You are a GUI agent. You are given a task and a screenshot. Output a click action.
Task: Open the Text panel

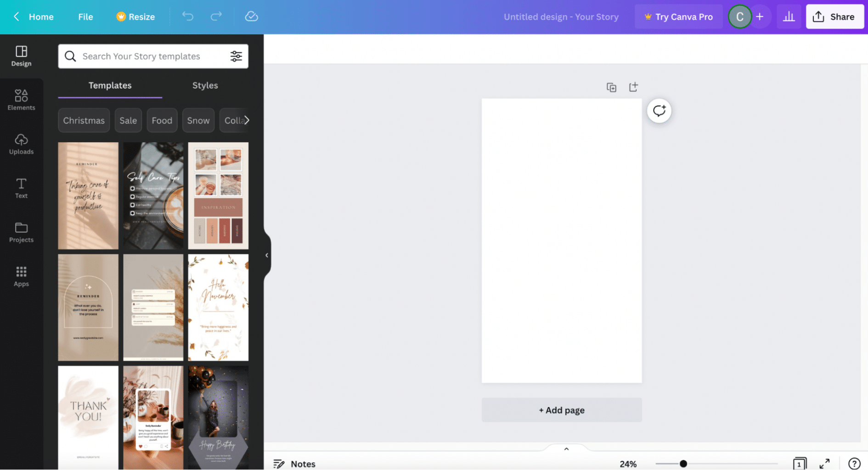(x=21, y=188)
